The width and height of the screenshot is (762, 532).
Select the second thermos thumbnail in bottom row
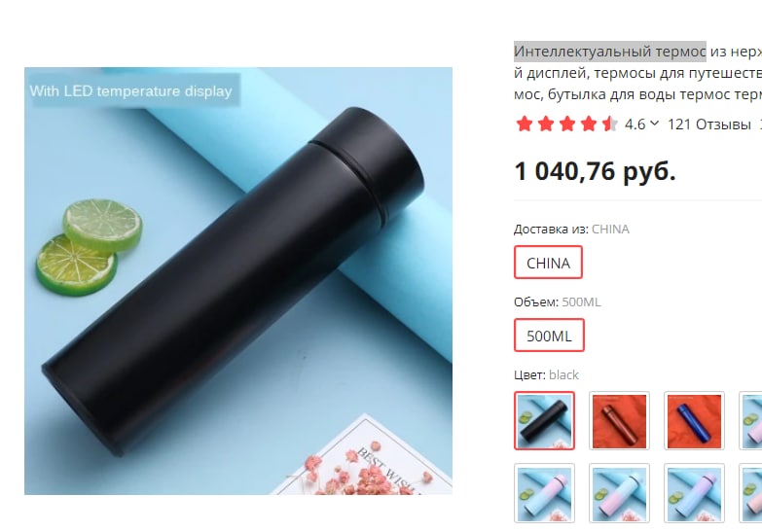tap(619, 493)
